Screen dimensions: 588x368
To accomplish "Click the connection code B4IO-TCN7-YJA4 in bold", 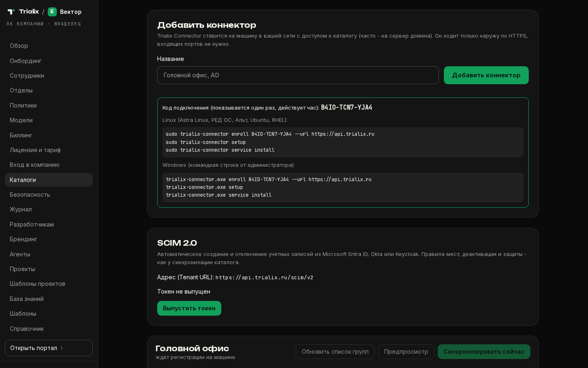I will click(x=347, y=108).
